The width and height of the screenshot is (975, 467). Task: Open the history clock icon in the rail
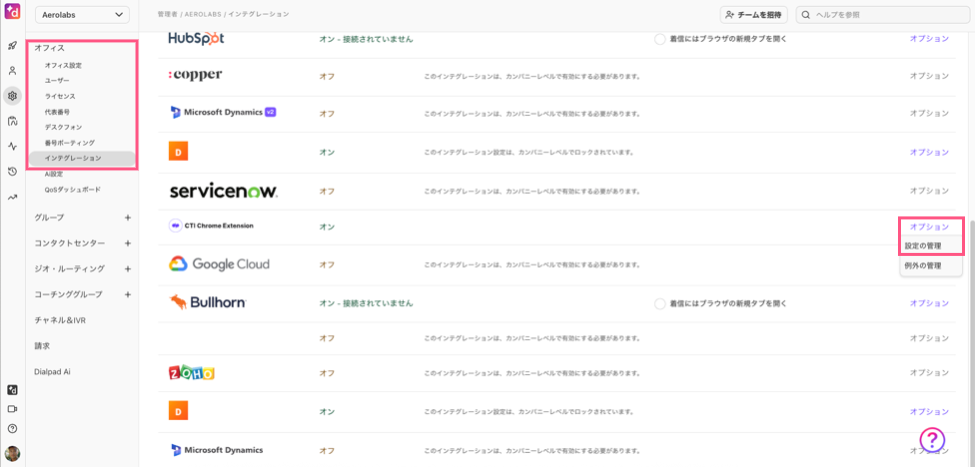[12, 172]
